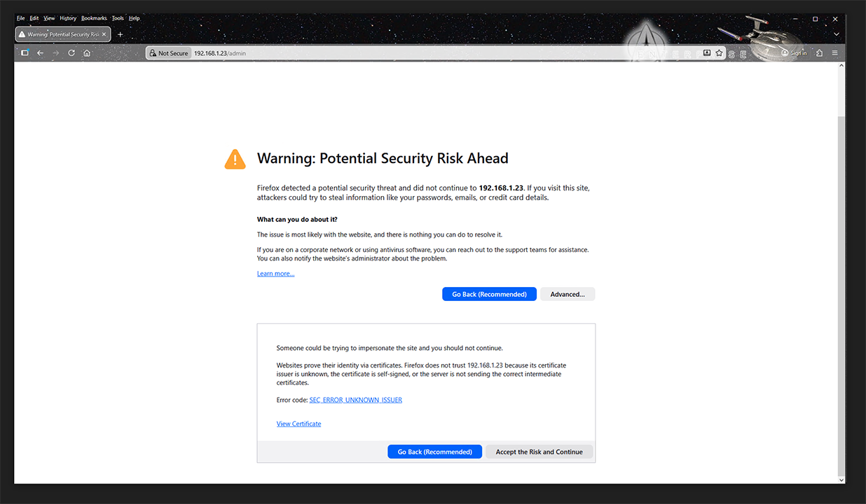Open the Home page icon
Viewport: 866px width, 504px height.
pos(87,53)
